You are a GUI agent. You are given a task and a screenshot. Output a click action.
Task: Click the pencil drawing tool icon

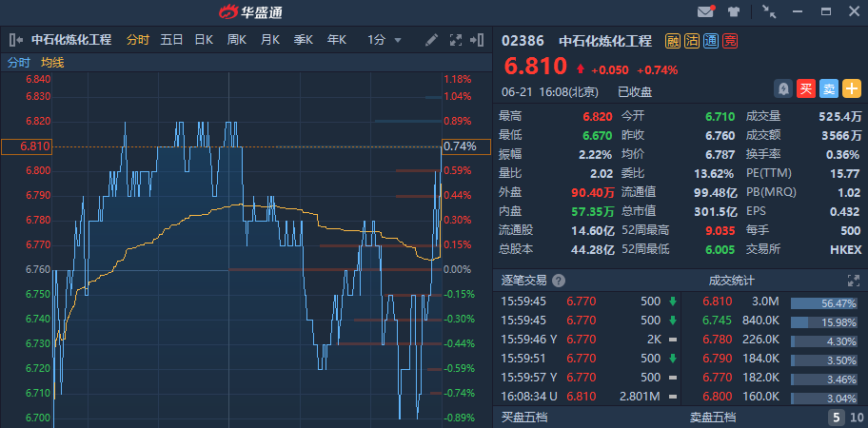(x=431, y=41)
